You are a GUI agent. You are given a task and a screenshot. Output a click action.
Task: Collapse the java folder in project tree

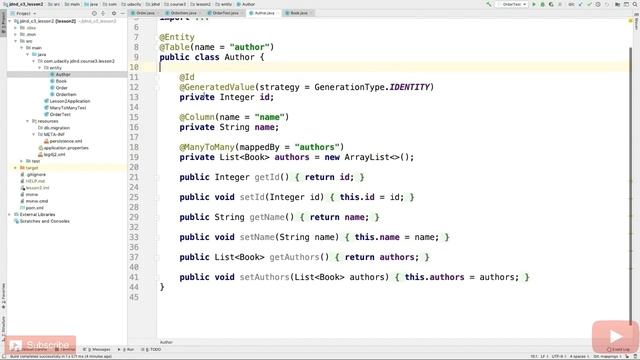[x=28, y=54]
